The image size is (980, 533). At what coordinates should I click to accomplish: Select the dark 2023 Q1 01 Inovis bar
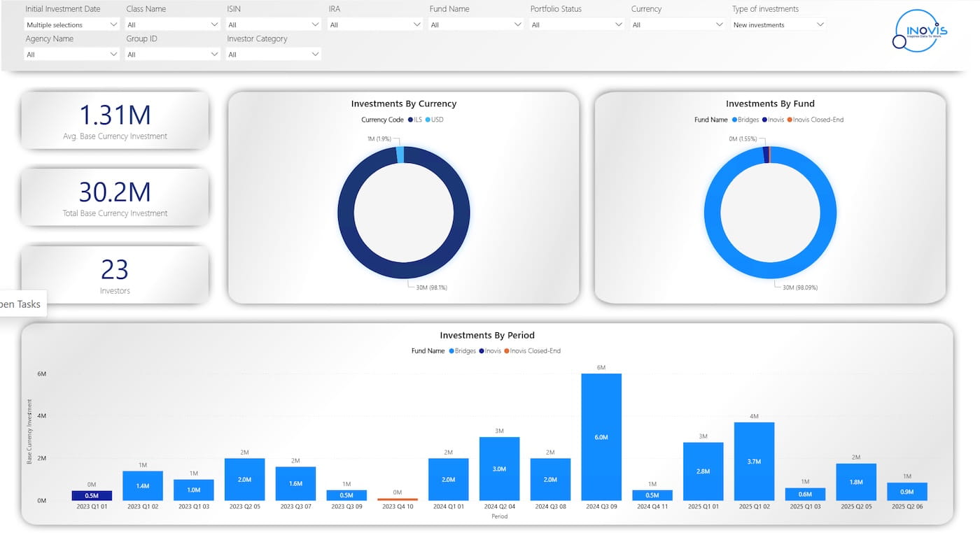coord(92,495)
